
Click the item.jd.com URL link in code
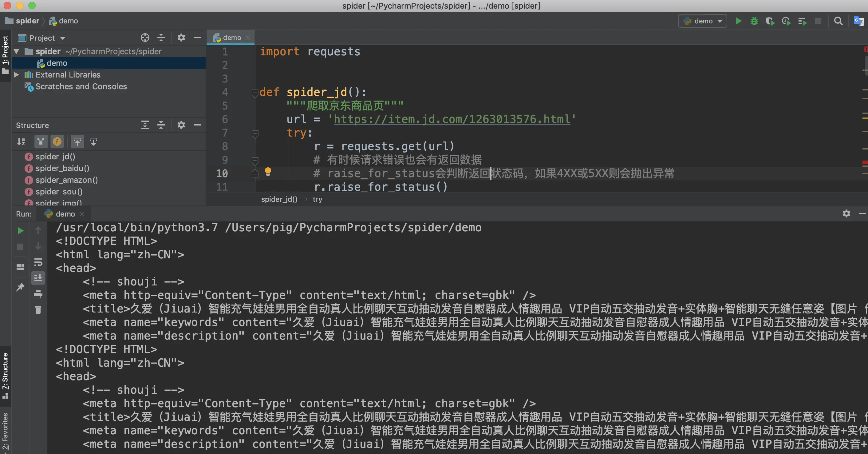452,119
